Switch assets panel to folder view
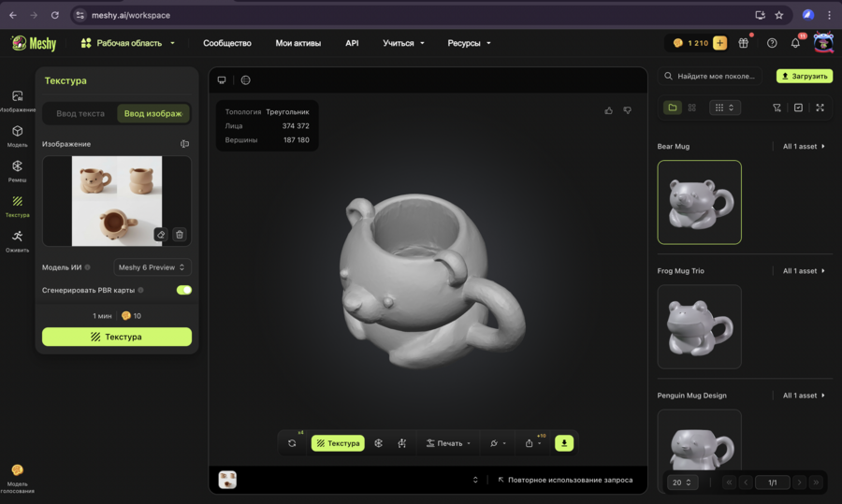Image resolution: width=842 pixels, height=504 pixels. (673, 108)
